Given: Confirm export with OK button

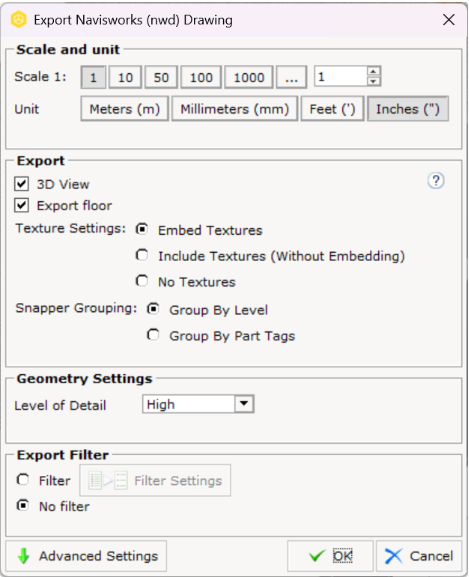Looking at the screenshot, I should (x=330, y=556).
